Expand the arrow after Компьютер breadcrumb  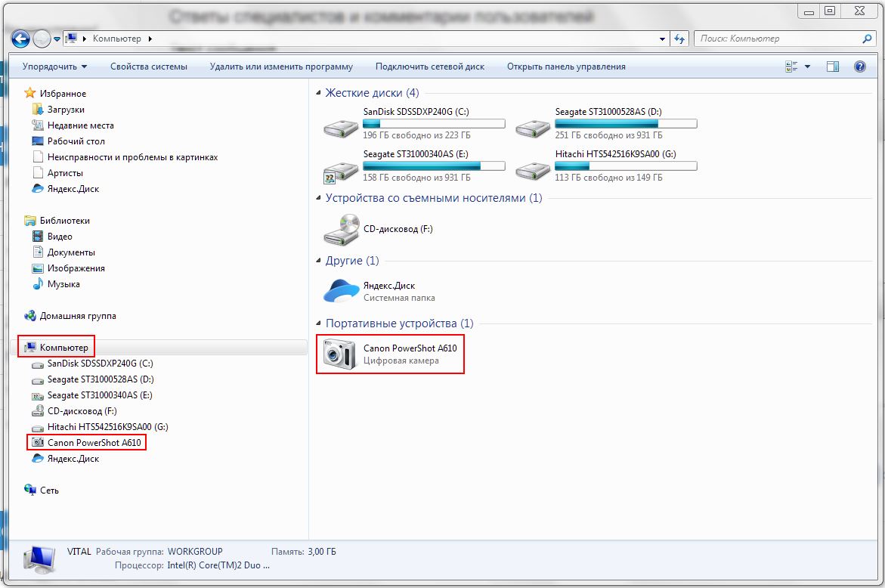point(150,39)
